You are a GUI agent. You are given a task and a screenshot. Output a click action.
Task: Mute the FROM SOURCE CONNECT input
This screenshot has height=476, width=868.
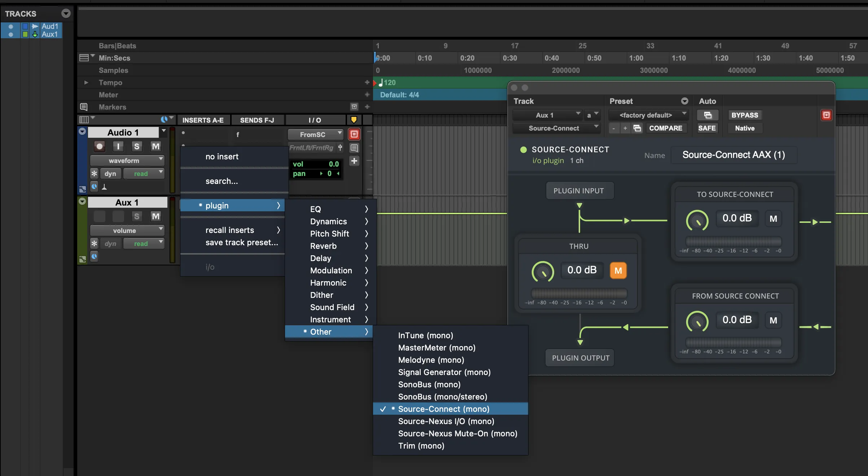pos(773,320)
